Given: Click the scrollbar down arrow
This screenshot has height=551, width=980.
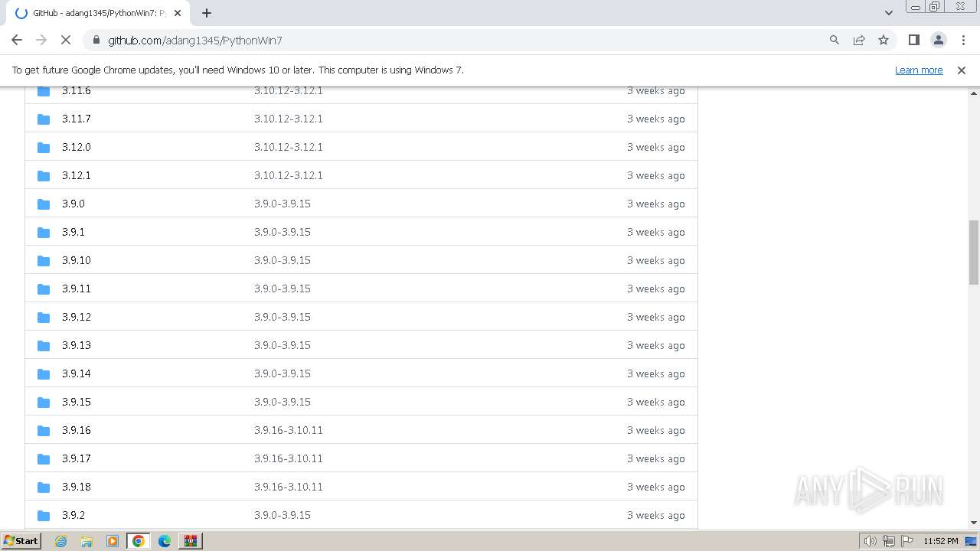Looking at the screenshot, I should coord(974,523).
